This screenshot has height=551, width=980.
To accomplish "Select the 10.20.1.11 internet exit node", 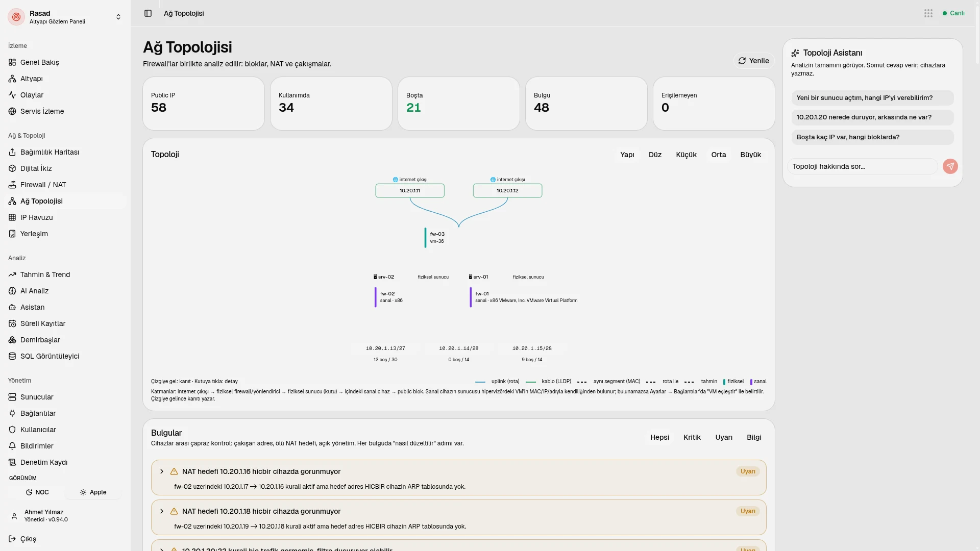I will 410,191.
